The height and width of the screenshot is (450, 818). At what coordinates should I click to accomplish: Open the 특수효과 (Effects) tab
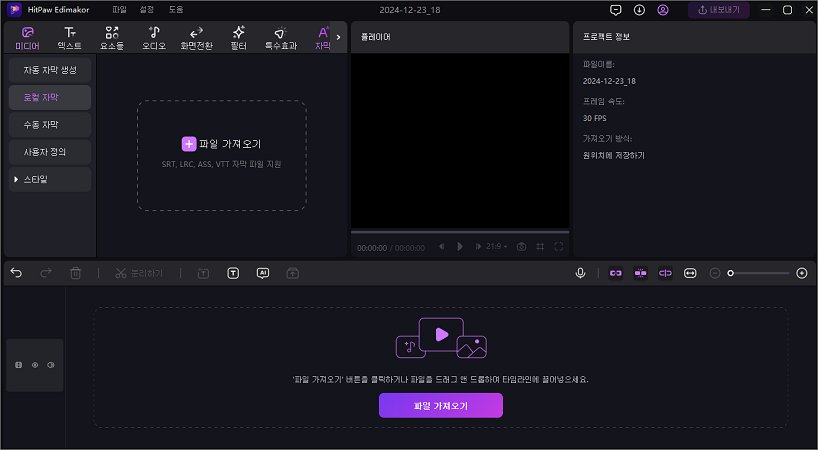(x=281, y=38)
